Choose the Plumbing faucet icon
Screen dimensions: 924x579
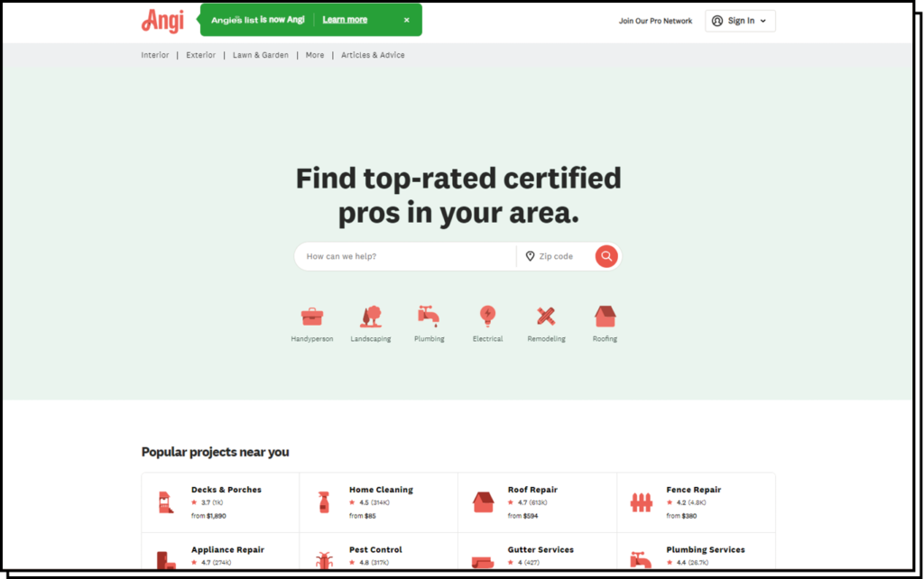point(429,317)
